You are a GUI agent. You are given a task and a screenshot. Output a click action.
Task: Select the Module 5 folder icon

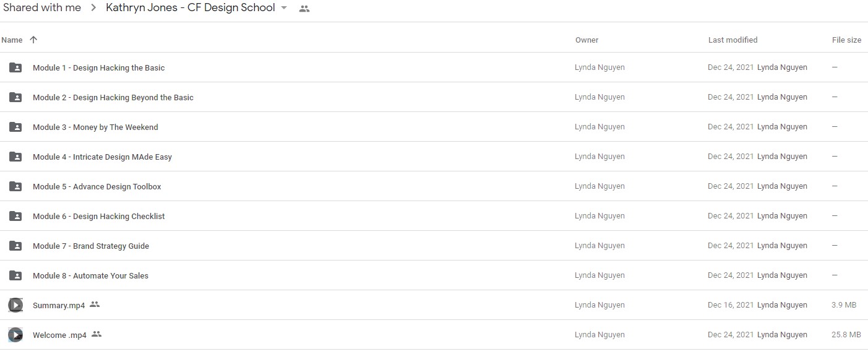[x=15, y=186]
